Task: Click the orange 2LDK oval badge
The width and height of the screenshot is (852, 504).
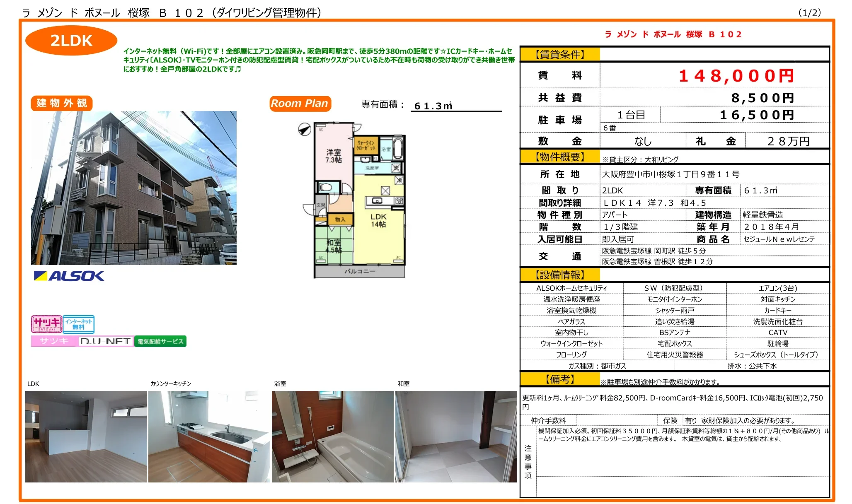Action: [x=71, y=41]
